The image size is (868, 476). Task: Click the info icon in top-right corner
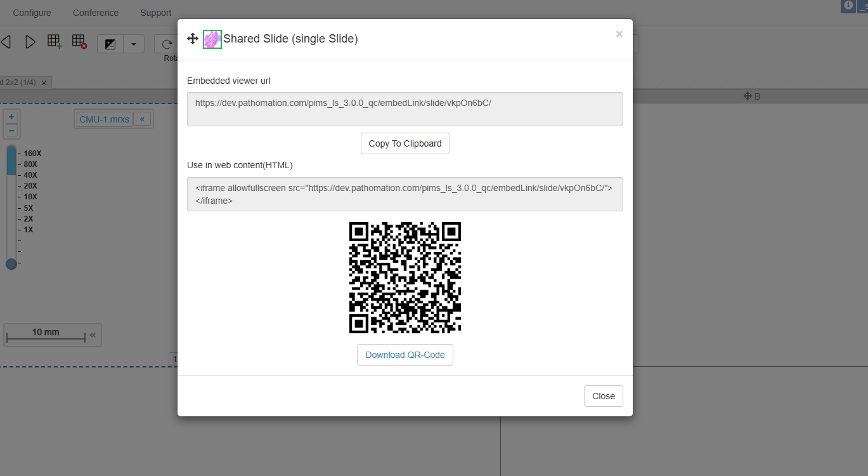coord(848,5)
